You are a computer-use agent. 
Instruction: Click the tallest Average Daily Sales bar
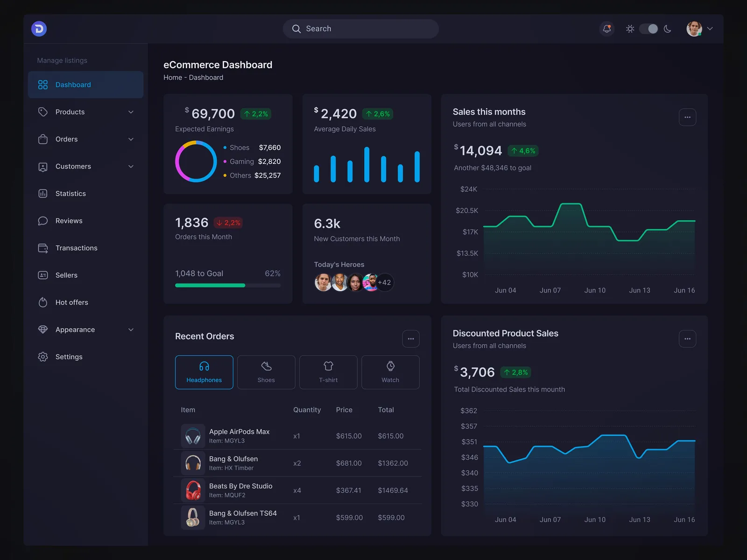pyautogui.click(x=367, y=164)
